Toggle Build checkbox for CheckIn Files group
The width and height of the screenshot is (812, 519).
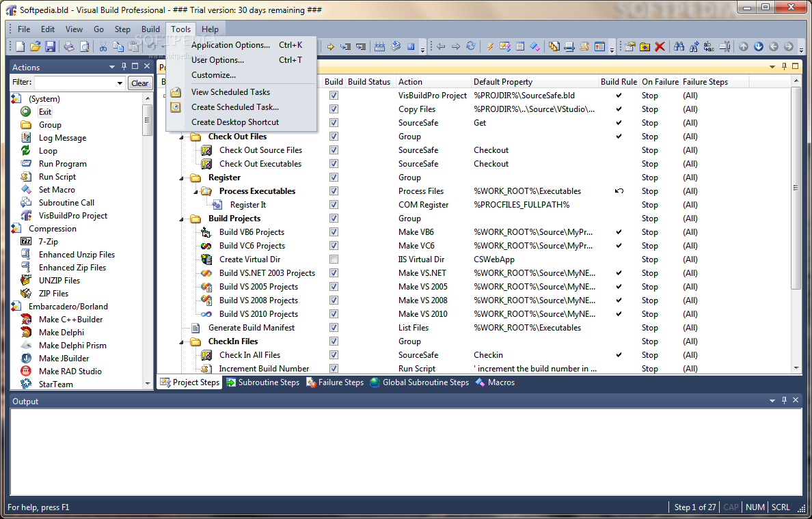(334, 341)
